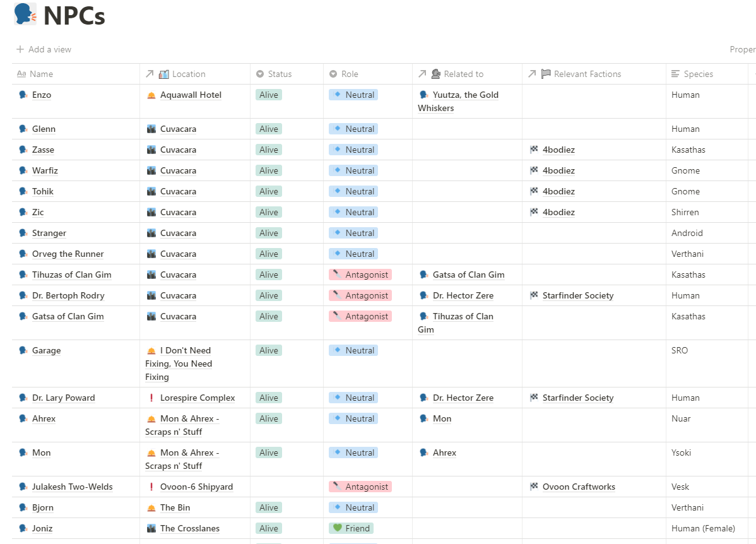The width and height of the screenshot is (756, 544).
Task: Click the hotel bell icon next to Aquawall Hotel
Action: point(151,95)
